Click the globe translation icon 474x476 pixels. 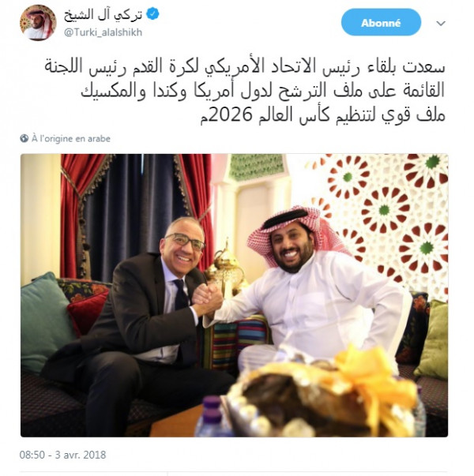click(24, 138)
